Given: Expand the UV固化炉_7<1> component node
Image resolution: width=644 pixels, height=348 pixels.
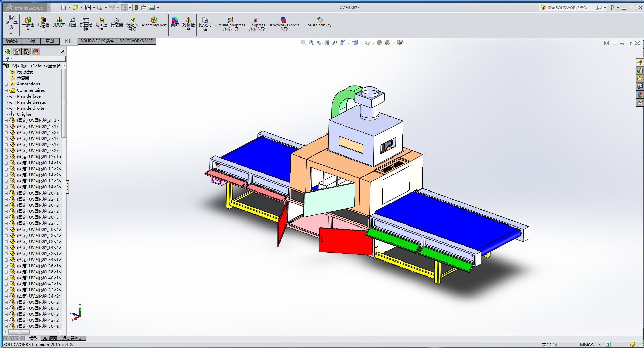Looking at the screenshot, I should (x=6, y=139).
